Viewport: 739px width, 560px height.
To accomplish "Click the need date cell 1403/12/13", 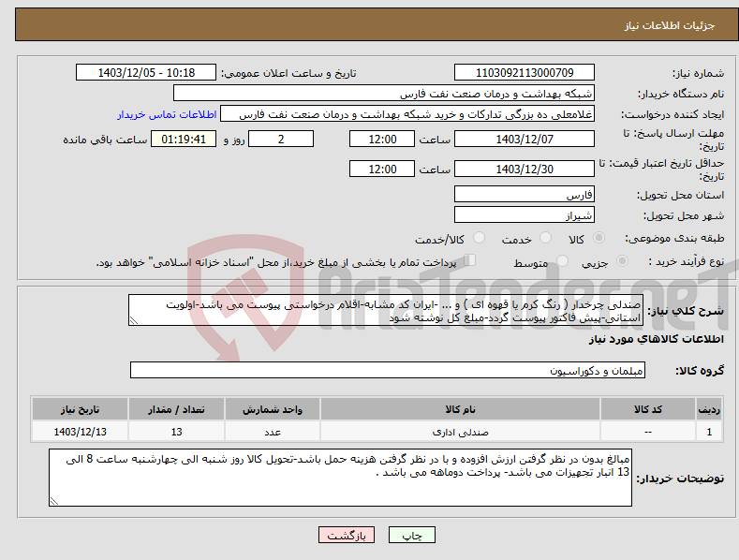I will point(81,432).
